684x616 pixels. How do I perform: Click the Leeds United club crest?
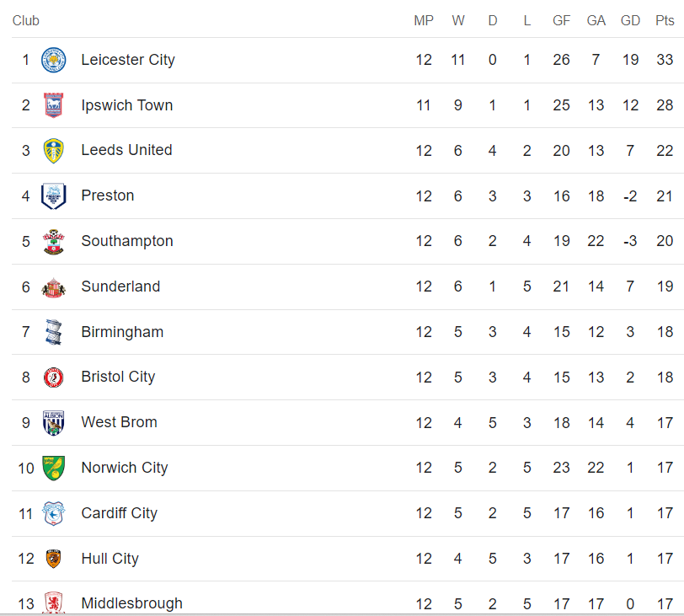(x=53, y=151)
